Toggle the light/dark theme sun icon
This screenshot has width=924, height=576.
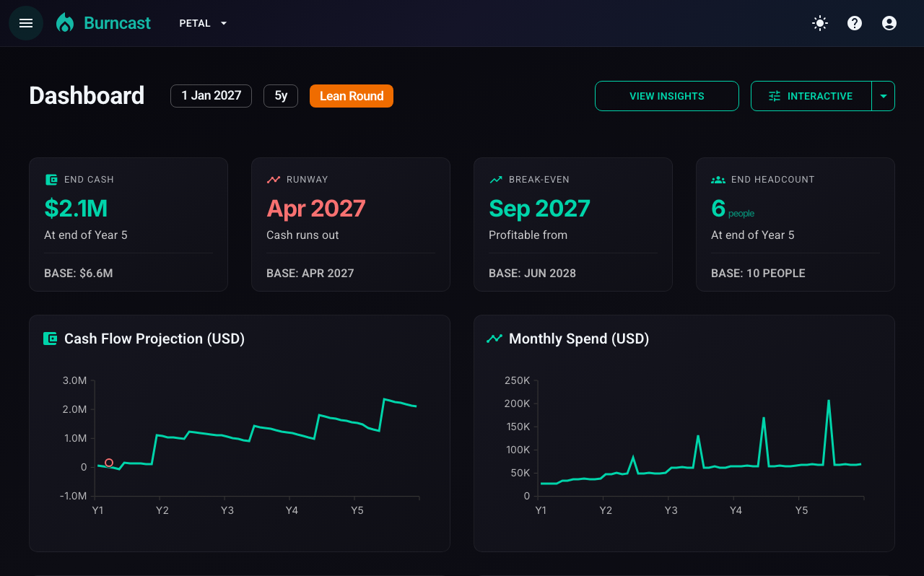(x=820, y=23)
